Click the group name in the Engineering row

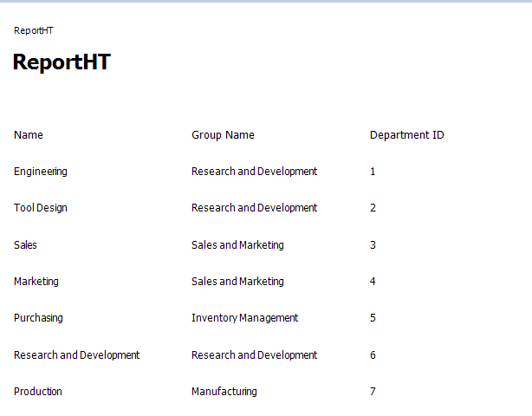(254, 172)
